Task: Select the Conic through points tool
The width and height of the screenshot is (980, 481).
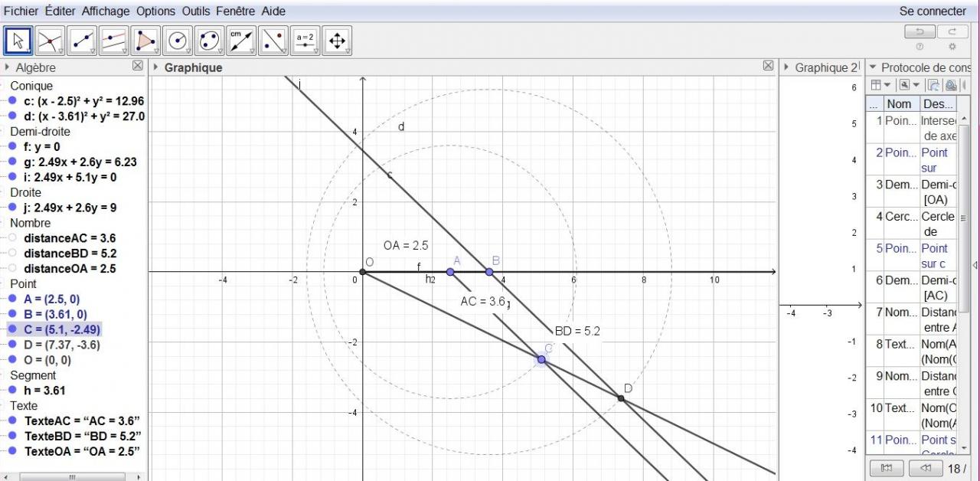Action: tap(209, 41)
